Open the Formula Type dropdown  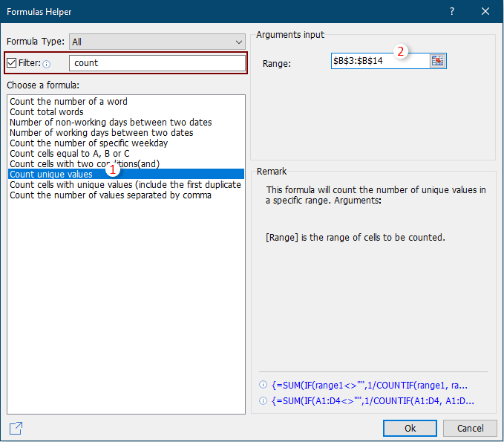[x=157, y=42]
